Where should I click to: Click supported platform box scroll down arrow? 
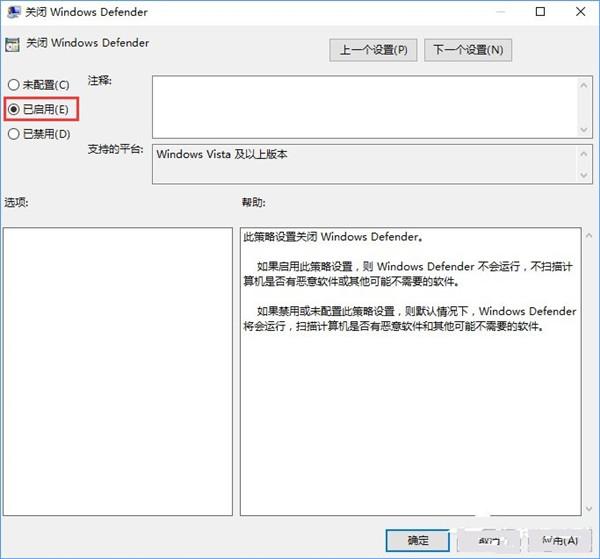click(584, 175)
